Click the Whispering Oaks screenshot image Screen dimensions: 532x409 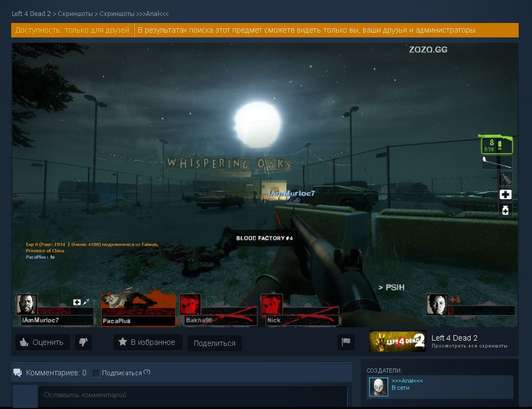(264, 184)
